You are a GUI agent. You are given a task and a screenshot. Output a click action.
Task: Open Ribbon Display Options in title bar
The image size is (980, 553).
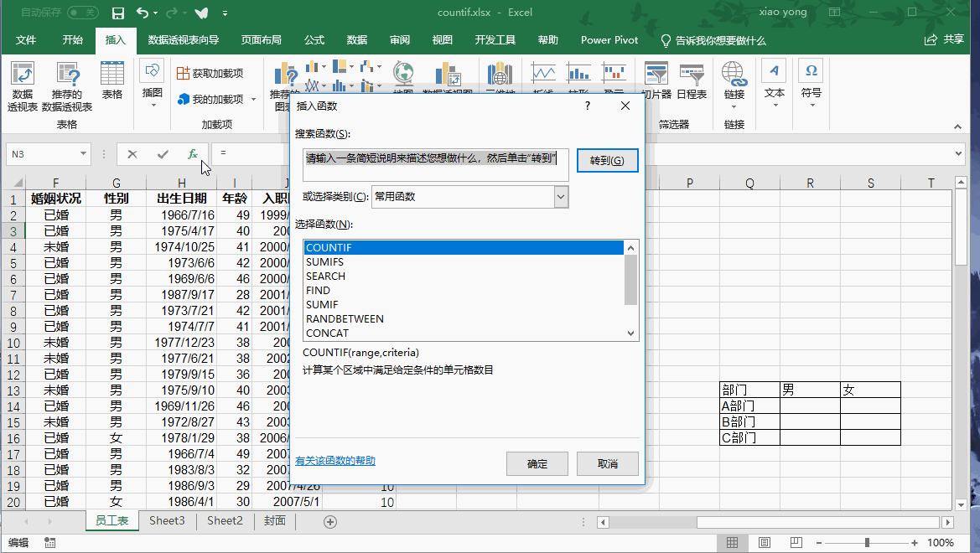pos(834,12)
